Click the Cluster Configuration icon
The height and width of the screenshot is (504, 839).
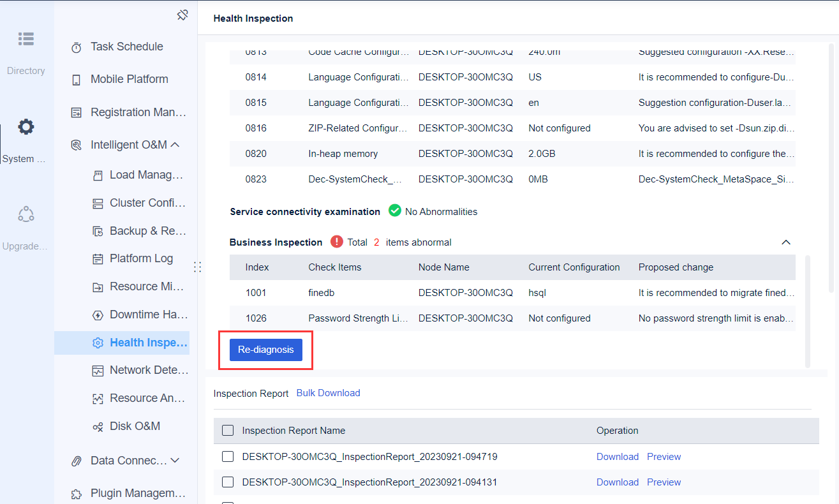(x=98, y=204)
